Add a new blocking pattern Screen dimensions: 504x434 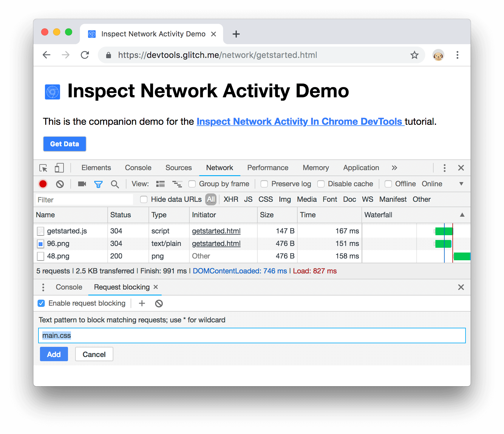click(142, 303)
